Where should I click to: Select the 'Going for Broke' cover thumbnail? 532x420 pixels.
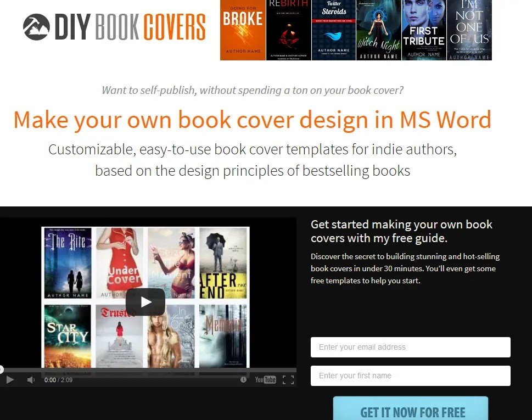[x=242, y=30]
